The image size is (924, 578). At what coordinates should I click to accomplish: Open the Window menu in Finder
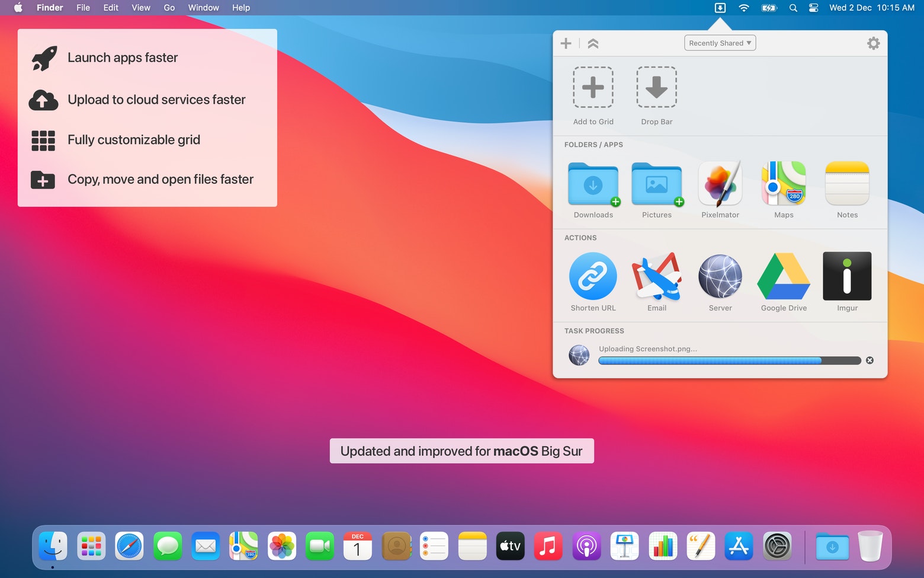[203, 8]
